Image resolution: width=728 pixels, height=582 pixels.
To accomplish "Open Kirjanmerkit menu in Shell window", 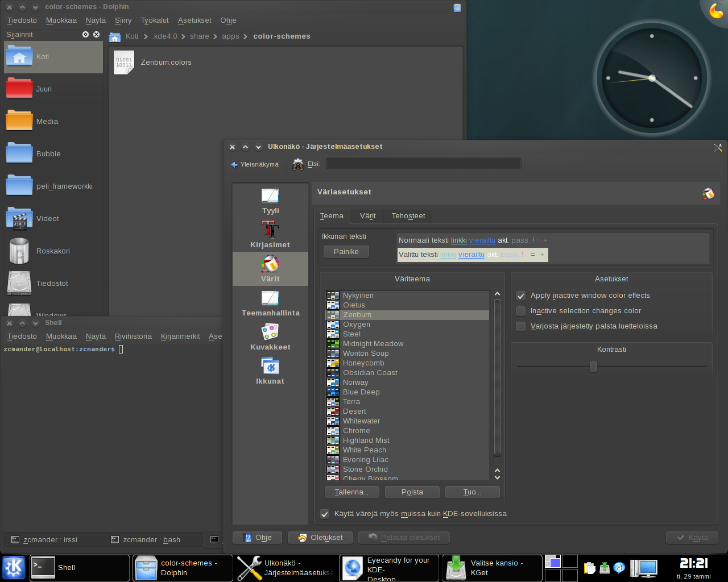I will pyautogui.click(x=180, y=336).
